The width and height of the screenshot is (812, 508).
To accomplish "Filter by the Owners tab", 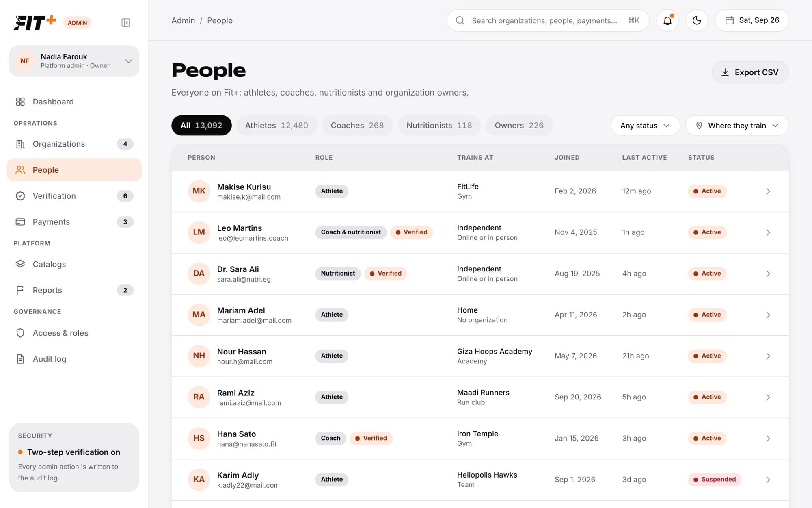I will pos(519,126).
